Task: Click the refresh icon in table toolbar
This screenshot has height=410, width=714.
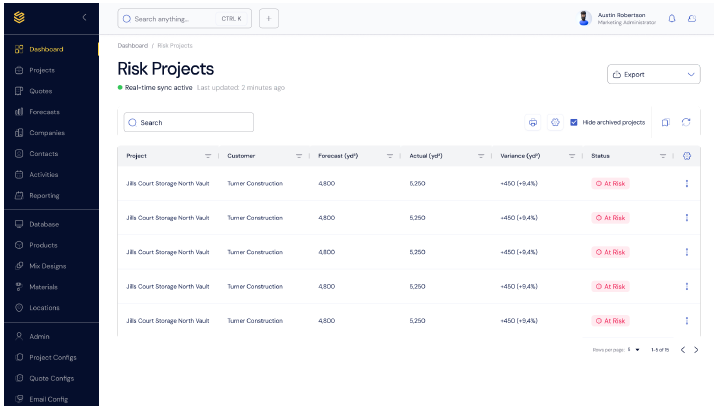Action: (686, 122)
